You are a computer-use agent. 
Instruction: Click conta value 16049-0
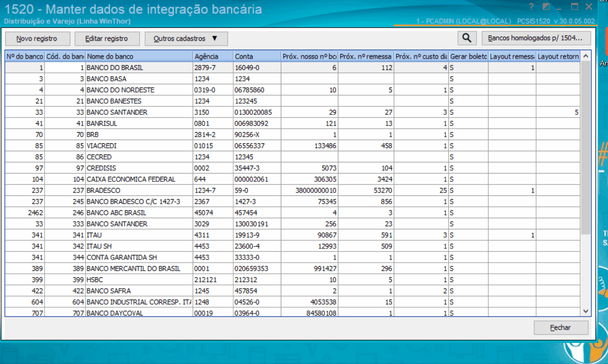point(247,67)
